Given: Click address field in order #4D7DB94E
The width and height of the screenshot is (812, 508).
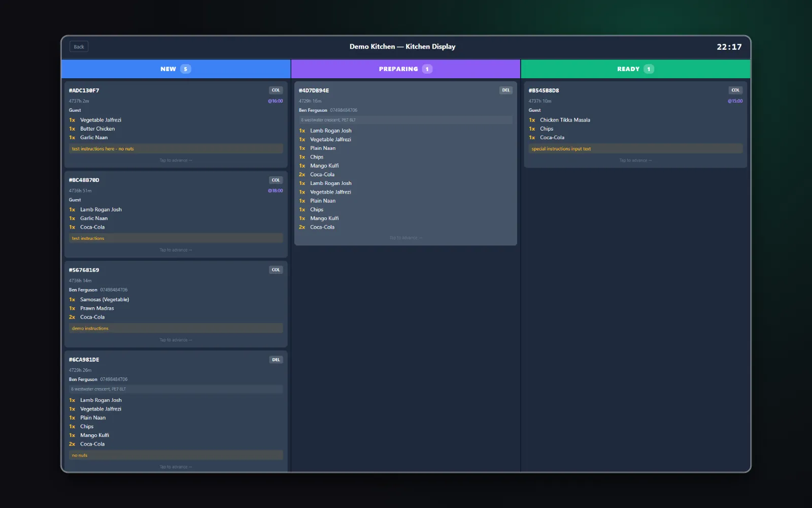Looking at the screenshot, I should [x=405, y=120].
